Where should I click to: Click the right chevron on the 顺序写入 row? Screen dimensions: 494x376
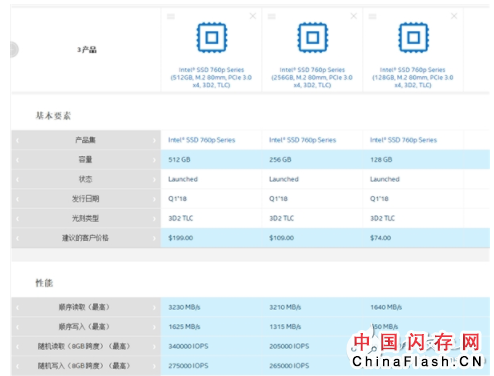pos(154,327)
